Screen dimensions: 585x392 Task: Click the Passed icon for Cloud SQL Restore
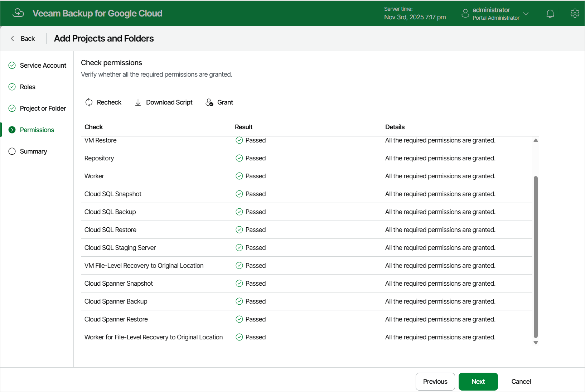[239, 230]
